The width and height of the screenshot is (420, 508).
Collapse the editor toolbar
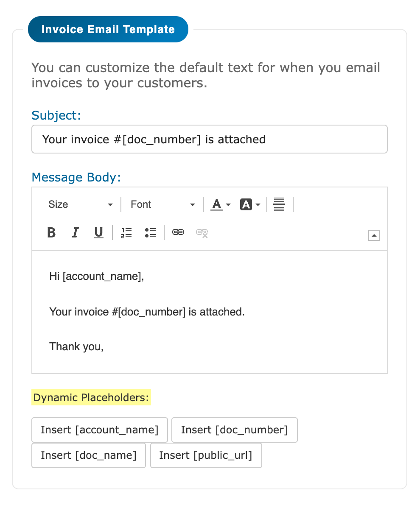(374, 235)
